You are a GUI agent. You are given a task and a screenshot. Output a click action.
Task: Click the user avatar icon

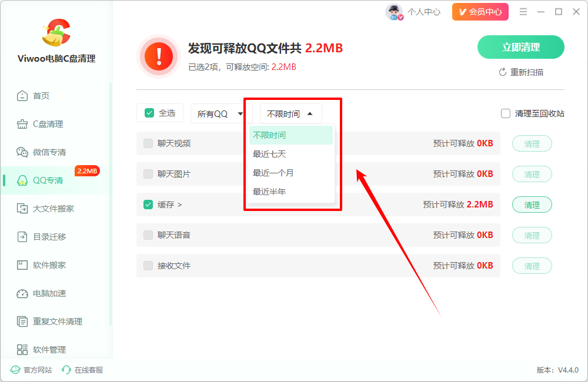point(394,12)
